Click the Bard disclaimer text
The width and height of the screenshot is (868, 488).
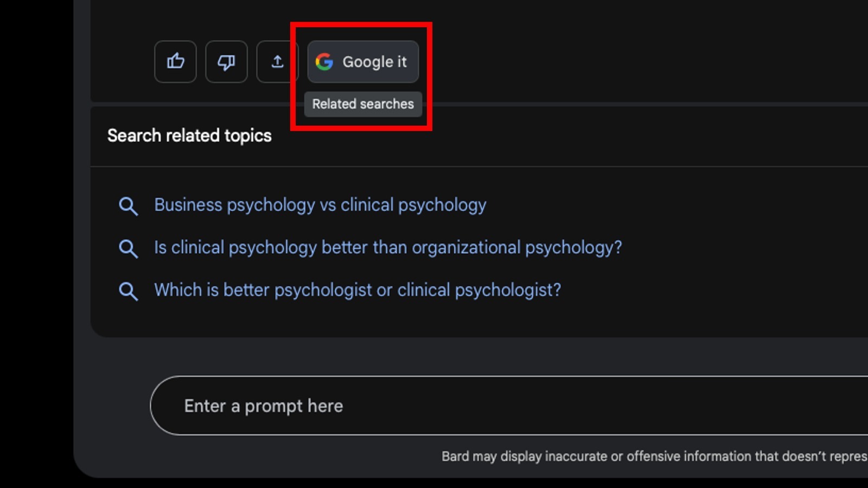tap(651, 456)
